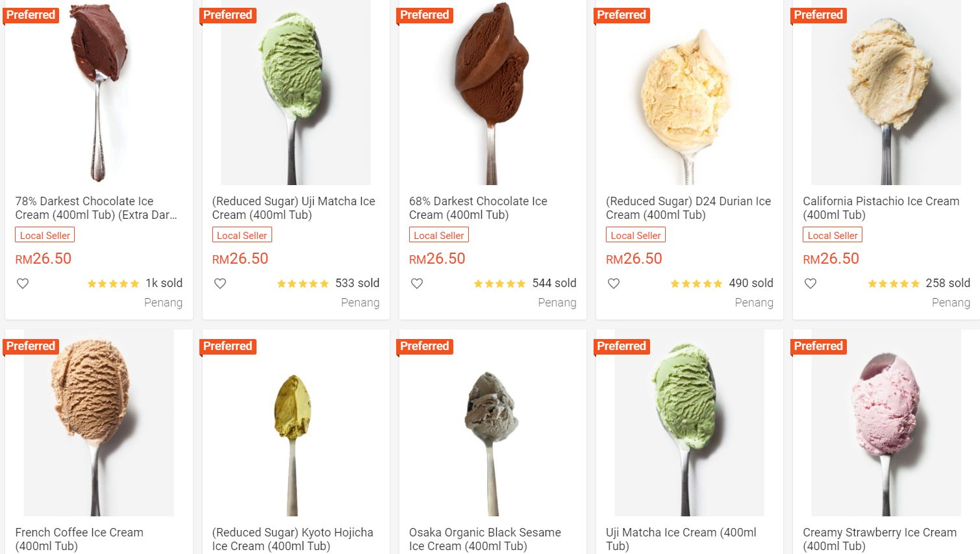Add California Pistachio Ice Cream to likes

point(810,284)
